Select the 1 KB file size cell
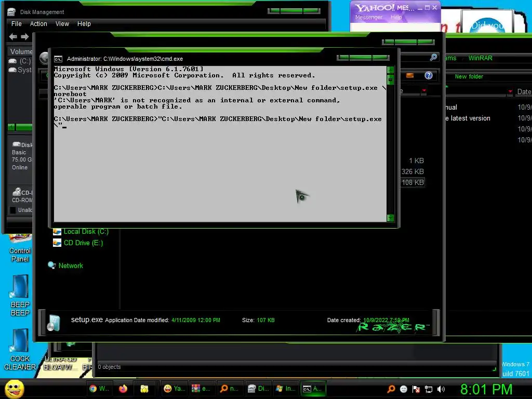The width and height of the screenshot is (532, 399). [416, 161]
